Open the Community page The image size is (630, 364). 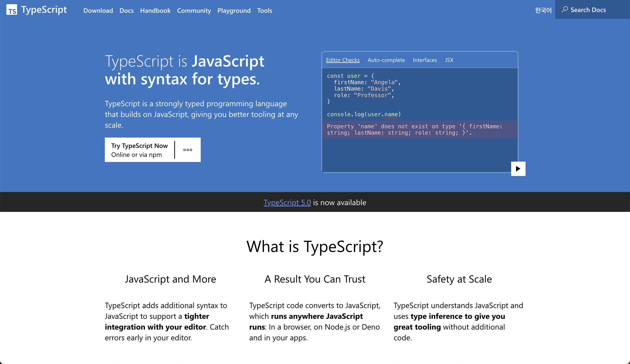click(x=194, y=11)
